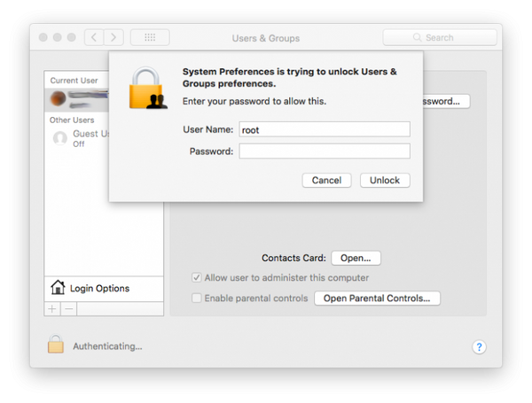The width and height of the screenshot is (532, 403).
Task: Click the add user plus button
Action: (x=52, y=309)
